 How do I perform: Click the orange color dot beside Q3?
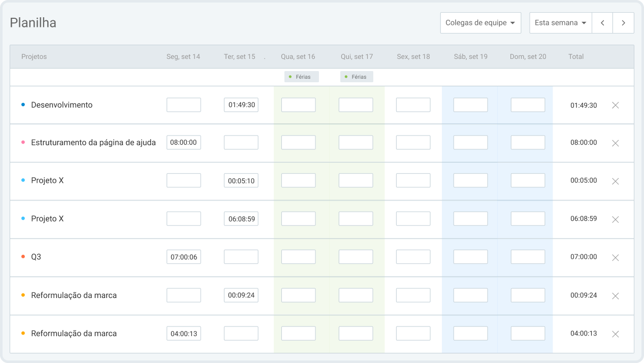(23, 257)
